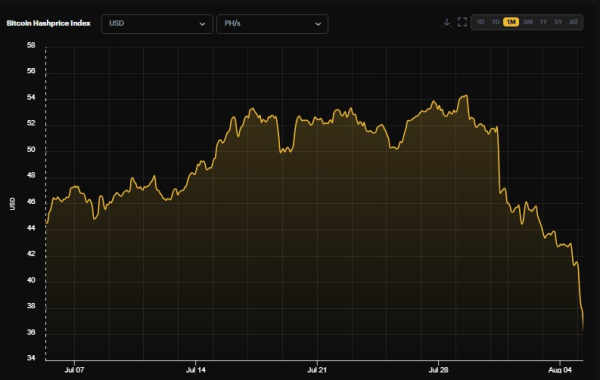Click the Aug 04 date label
This screenshot has width=600, height=380.
[x=560, y=370]
